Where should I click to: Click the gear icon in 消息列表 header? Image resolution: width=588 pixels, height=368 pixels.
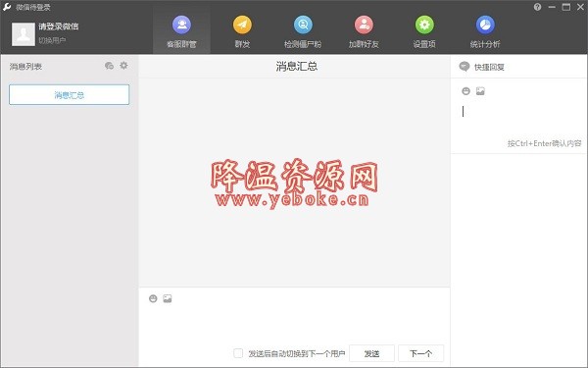123,66
